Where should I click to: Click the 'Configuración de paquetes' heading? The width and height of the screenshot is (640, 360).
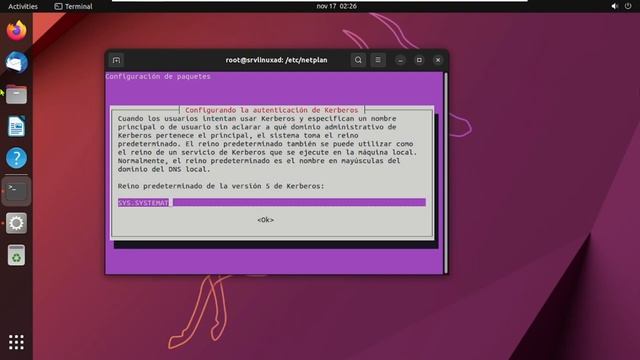(x=158, y=76)
